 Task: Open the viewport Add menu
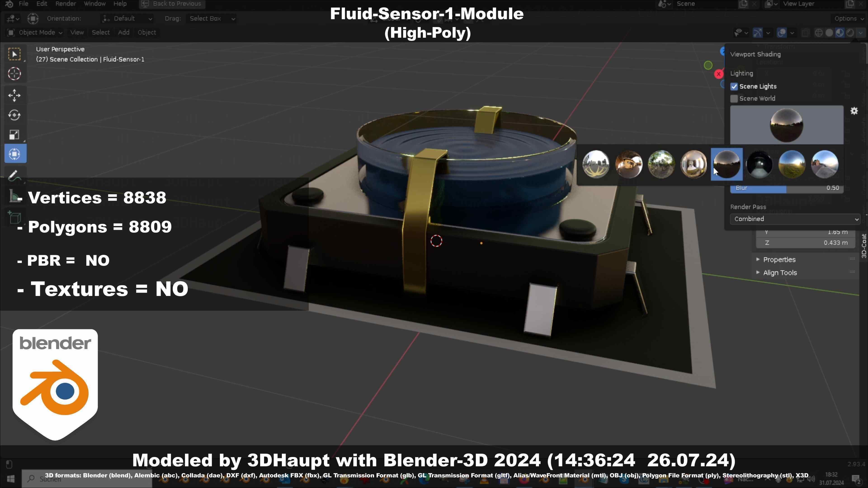pyautogui.click(x=124, y=32)
